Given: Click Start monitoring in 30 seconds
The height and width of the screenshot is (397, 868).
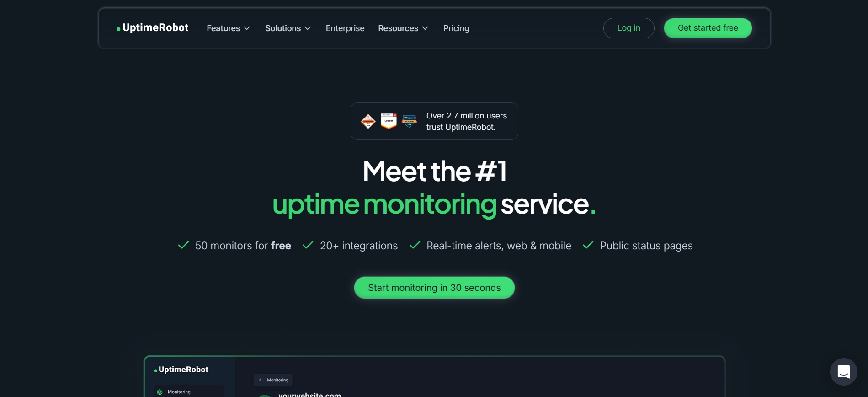Looking at the screenshot, I should click(434, 288).
